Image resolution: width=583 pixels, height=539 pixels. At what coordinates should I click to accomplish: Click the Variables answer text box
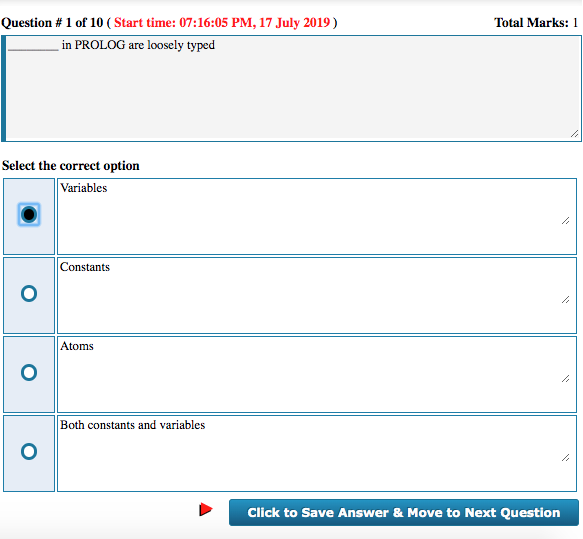coord(317,216)
